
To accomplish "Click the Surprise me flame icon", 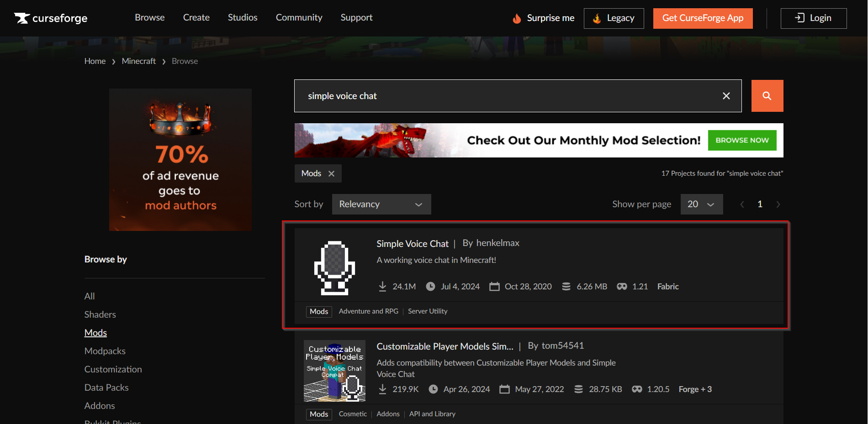I will 517,18.
